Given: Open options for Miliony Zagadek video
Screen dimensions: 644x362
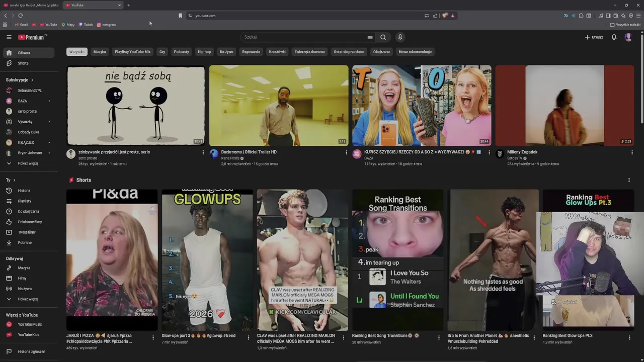Looking at the screenshot, I should point(632,152).
